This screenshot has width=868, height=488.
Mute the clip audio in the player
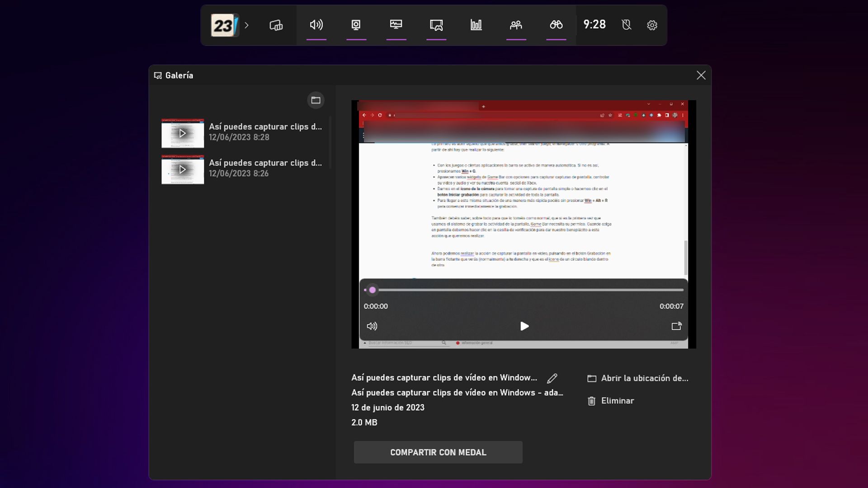372,326
